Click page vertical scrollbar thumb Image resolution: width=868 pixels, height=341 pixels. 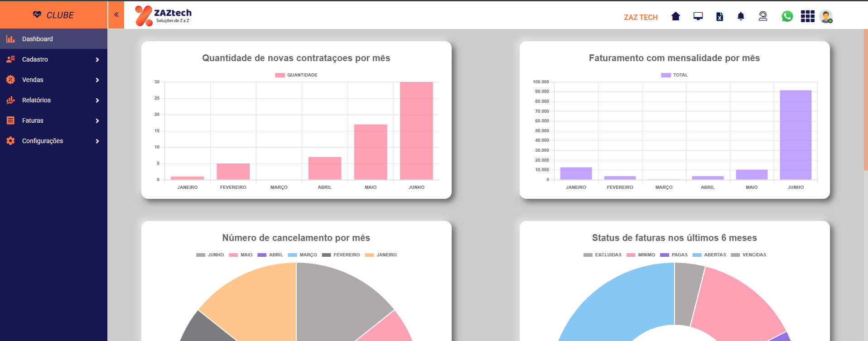click(x=866, y=100)
